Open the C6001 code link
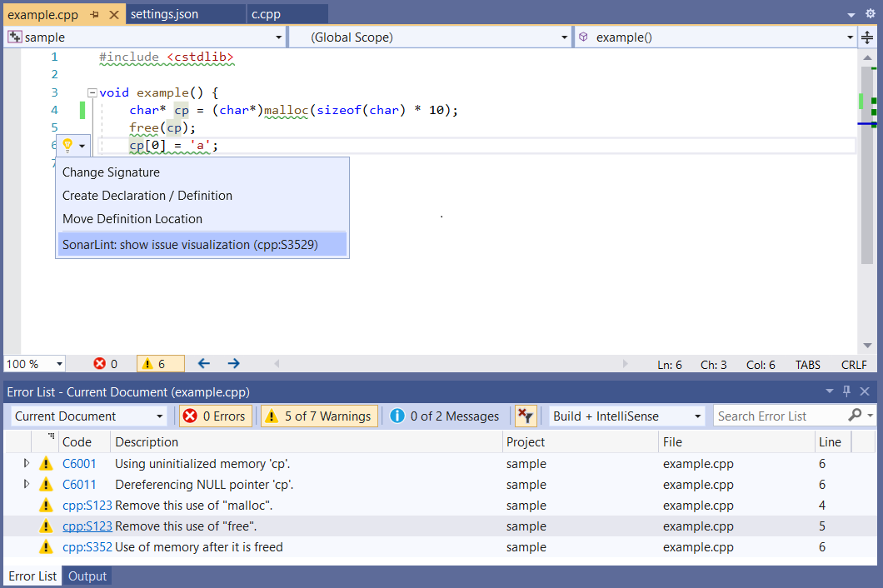Image resolution: width=883 pixels, height=588 pixels. point(79,464)
